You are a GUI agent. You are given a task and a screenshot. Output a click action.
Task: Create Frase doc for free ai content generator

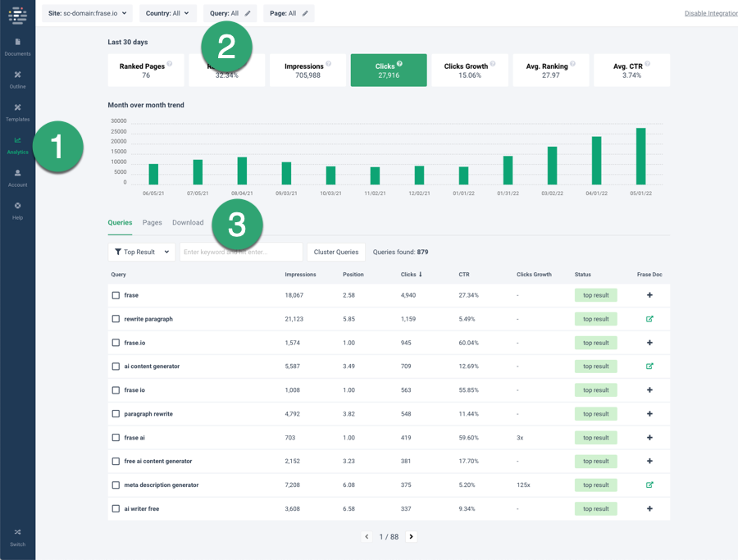click(x=649, y=461)
